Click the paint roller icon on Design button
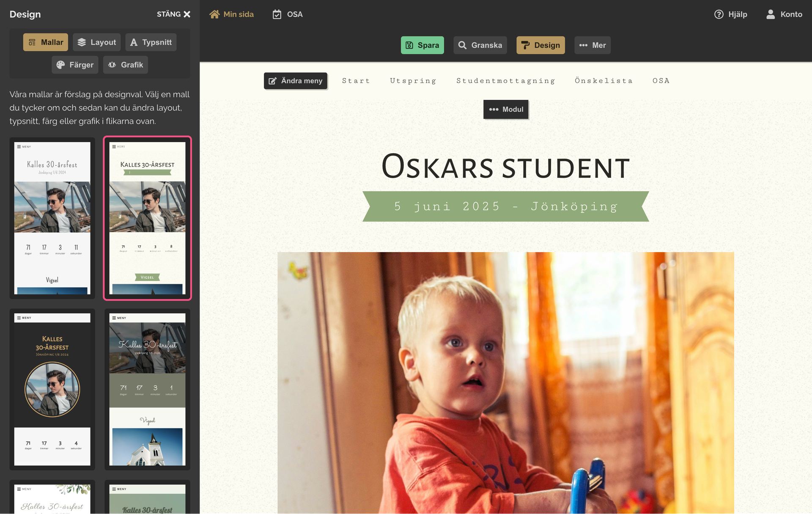 pos(525,45)
